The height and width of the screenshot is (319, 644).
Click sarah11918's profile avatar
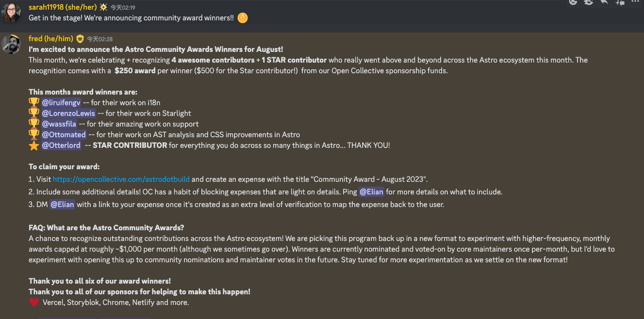pos(11,13)
